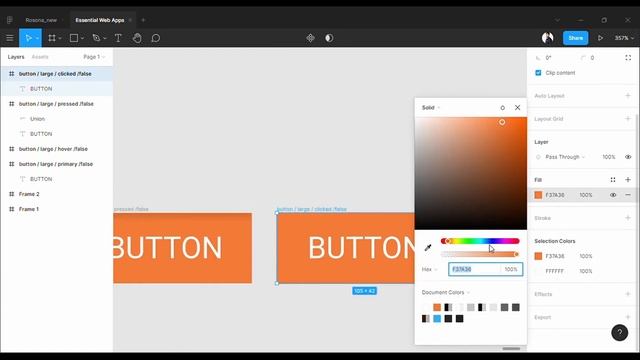Click the Create component icon
Screen dimensions: 640x360
[311, 38]
